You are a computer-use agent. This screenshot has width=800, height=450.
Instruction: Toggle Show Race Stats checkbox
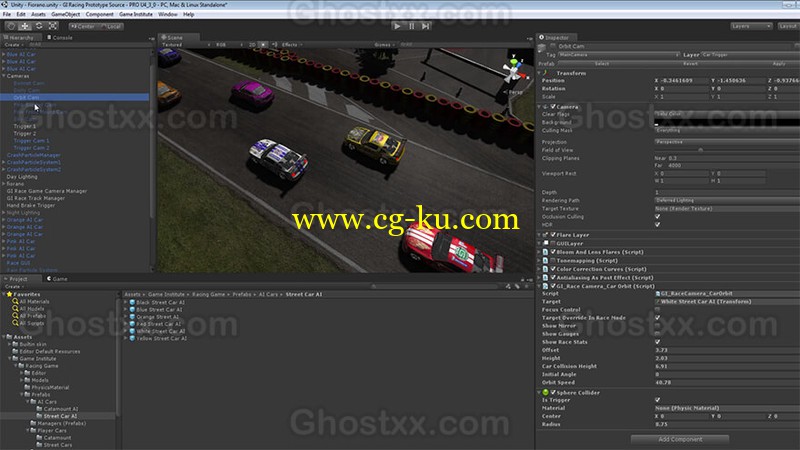(x=657, y=342)
